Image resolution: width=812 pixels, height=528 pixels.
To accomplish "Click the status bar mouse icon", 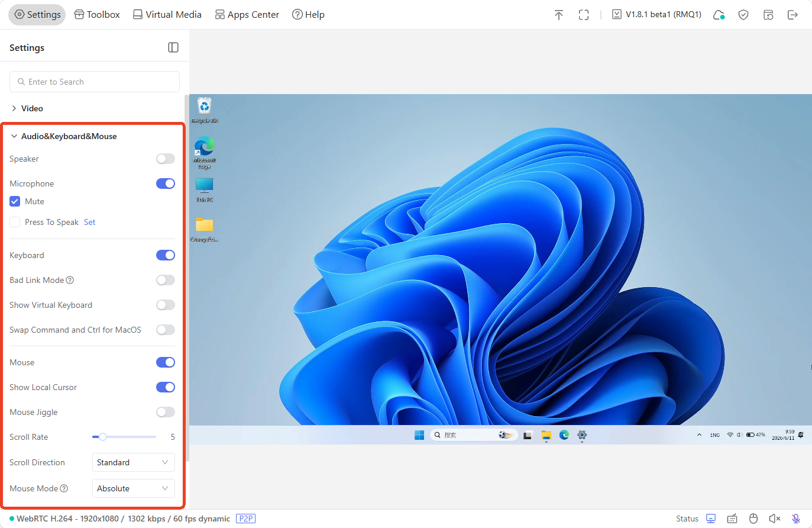I will pyautogui.click(x=753, y=519).
